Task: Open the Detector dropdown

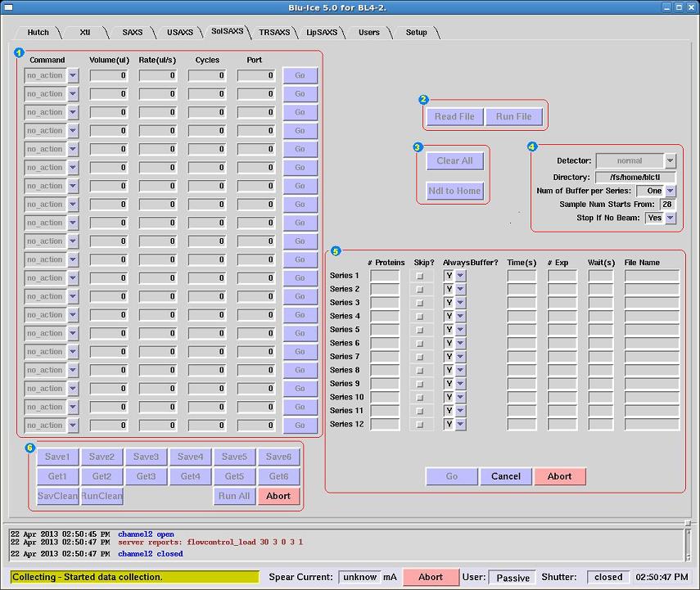Action: 670,161
